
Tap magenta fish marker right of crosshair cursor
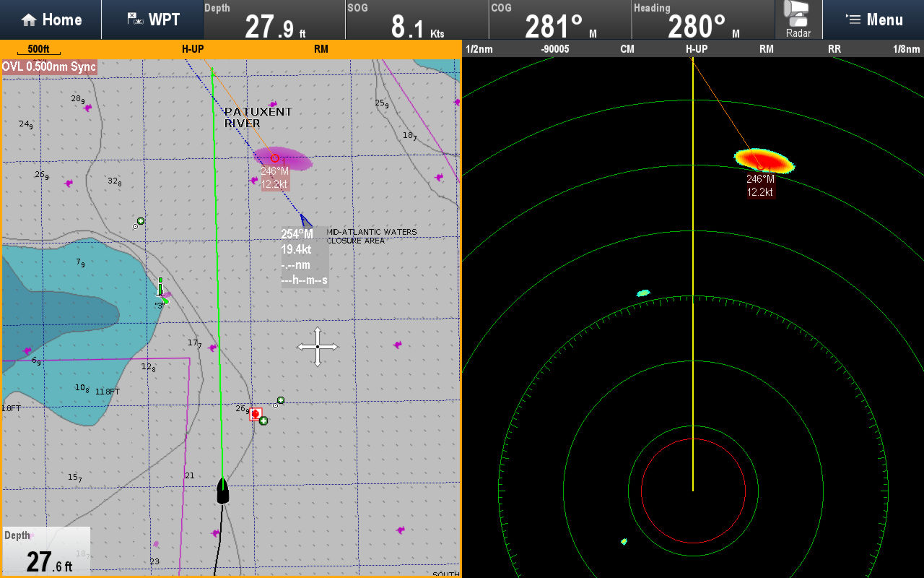(x=397, y=345)
